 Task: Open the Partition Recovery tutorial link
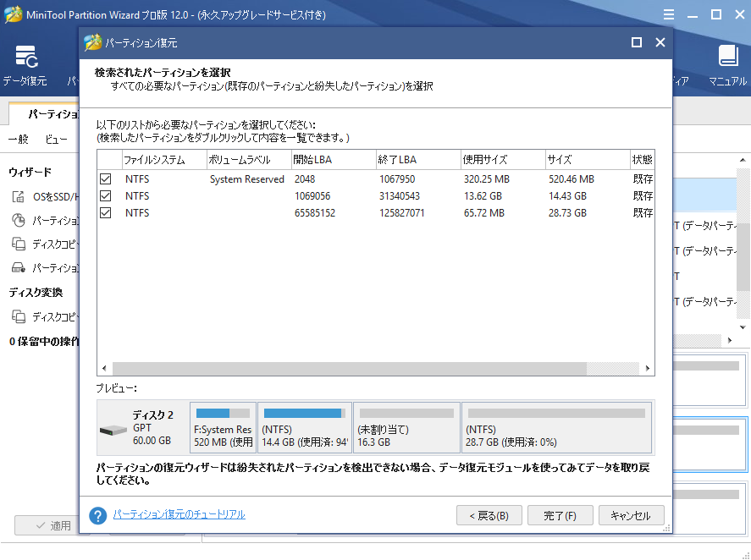[x=179, y=514]
